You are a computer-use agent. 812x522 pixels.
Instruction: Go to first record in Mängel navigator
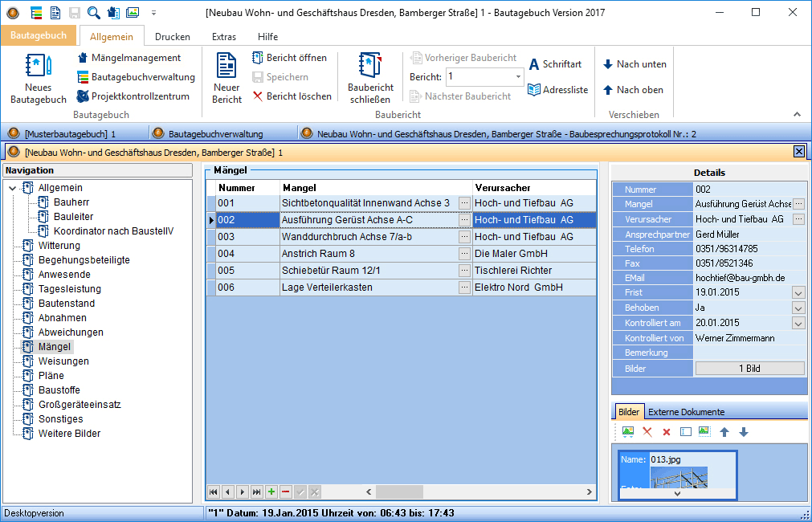[x=214, y=492]
